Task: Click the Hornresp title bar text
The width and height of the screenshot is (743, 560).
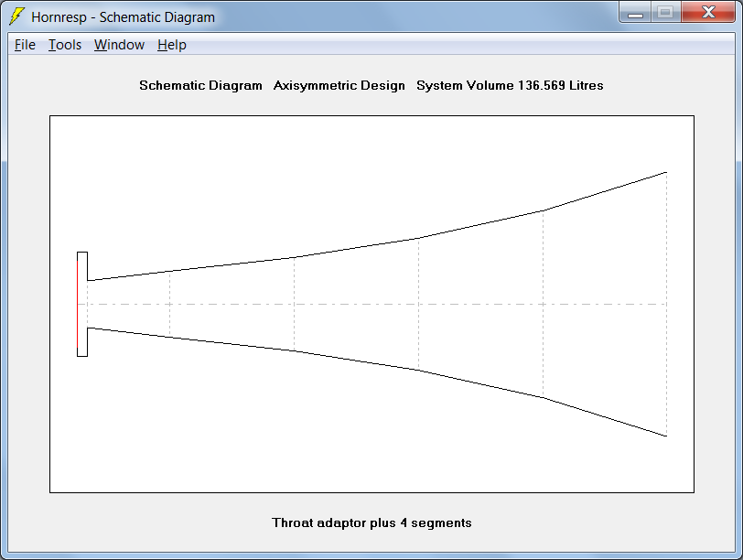Action: coord(124,17)
